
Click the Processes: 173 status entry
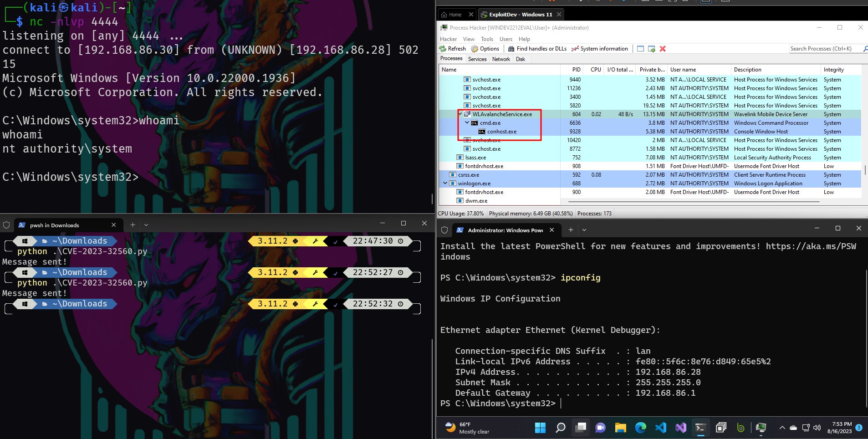pyautogui.click(x=594, y=213)
